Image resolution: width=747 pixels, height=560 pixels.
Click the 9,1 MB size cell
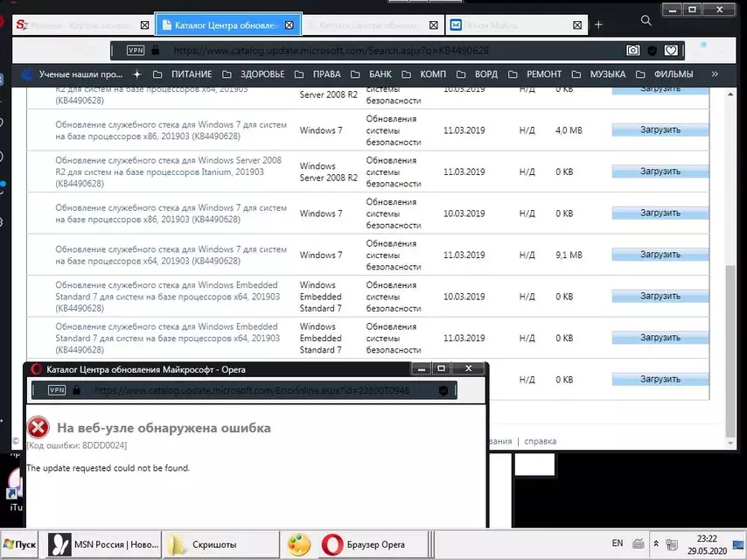tap(569, 255)
